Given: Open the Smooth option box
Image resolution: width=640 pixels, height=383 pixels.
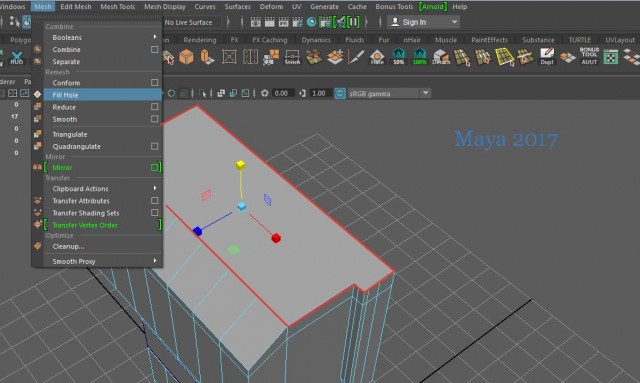Looking at the screenshot, I should (x=154, y=119).
